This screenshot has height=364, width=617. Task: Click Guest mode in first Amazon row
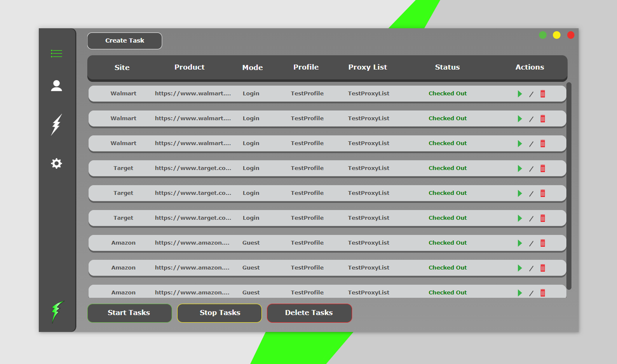(251, 243)
